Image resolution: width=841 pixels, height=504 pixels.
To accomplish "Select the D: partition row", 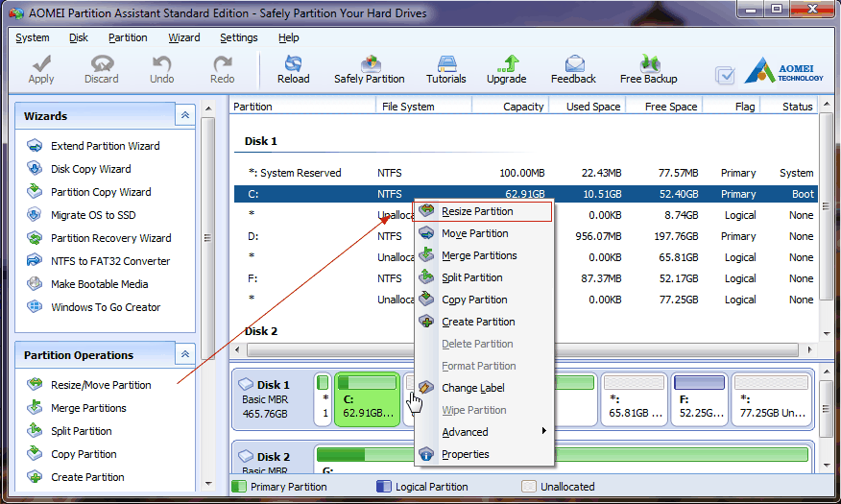I will [526, 236].
